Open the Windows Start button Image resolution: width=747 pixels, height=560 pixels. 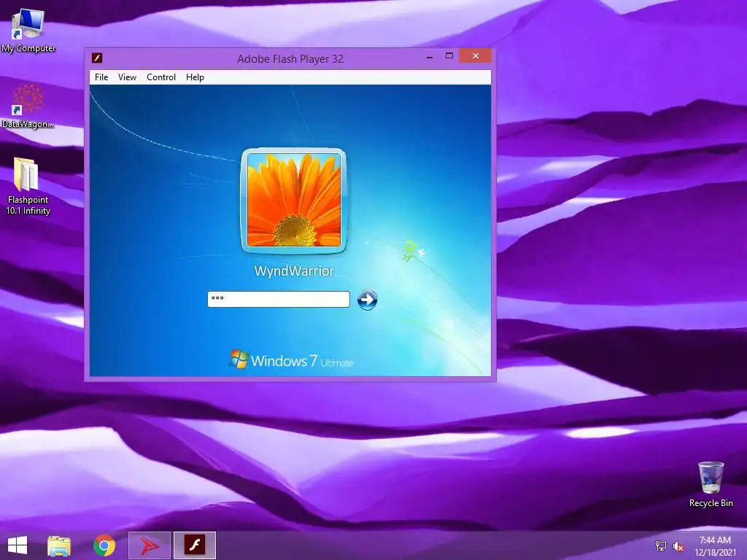[18, 545]
